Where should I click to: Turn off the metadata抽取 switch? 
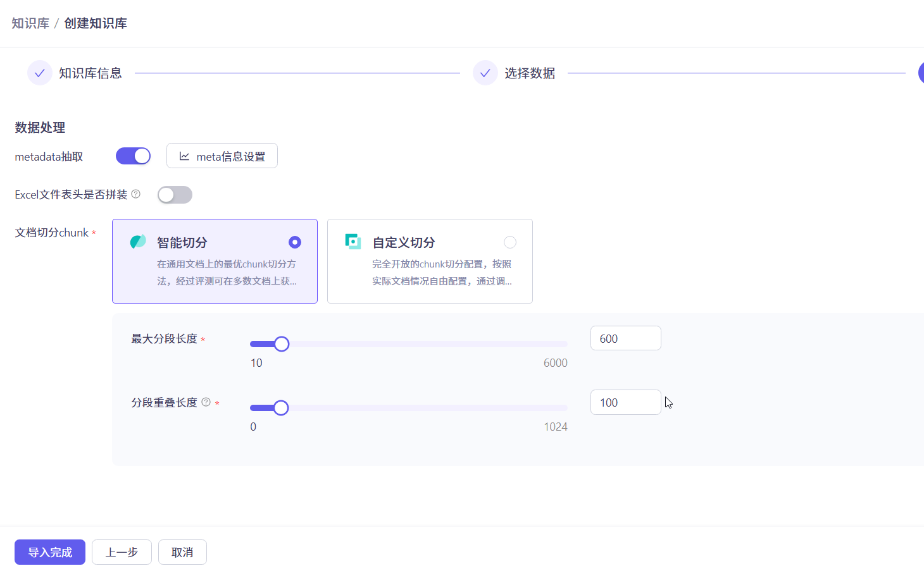(x=133, y=156)
